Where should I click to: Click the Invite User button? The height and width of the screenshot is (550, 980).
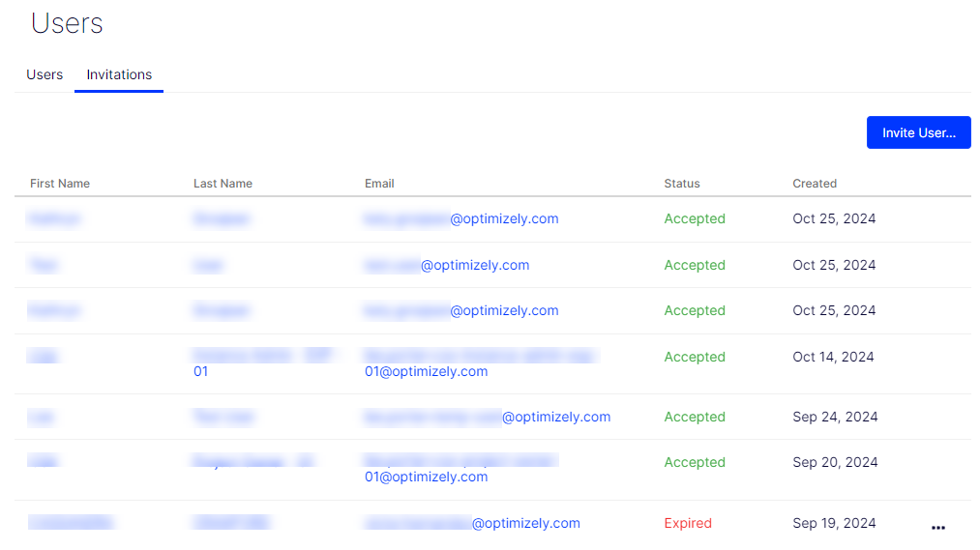click(x=918, y=132)
